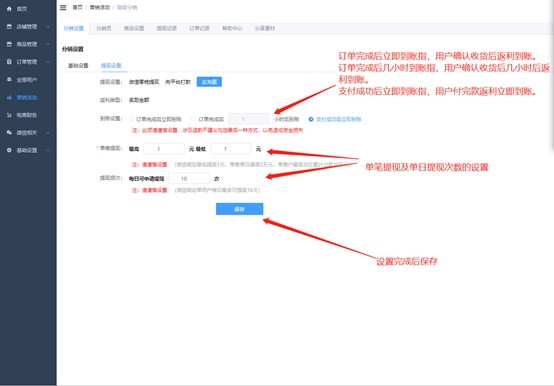The width and height of the screenshot is (554, 386).
Task: Click the 店铺管理 shop icon
Action: (9, 26)
